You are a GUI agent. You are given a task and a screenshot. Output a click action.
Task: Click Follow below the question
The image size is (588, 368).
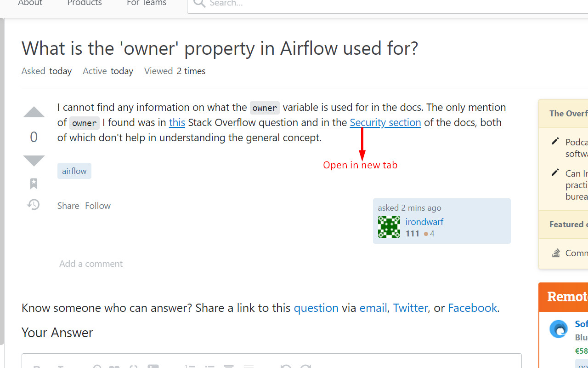tap(98, 206)
